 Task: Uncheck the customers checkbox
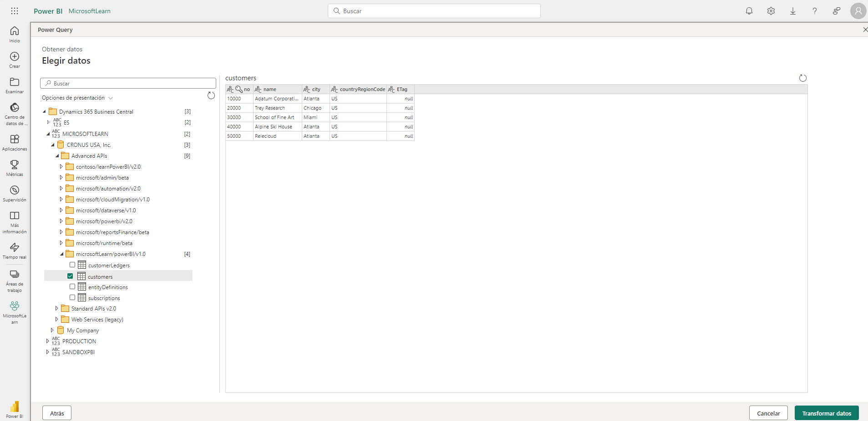point(70,276)
